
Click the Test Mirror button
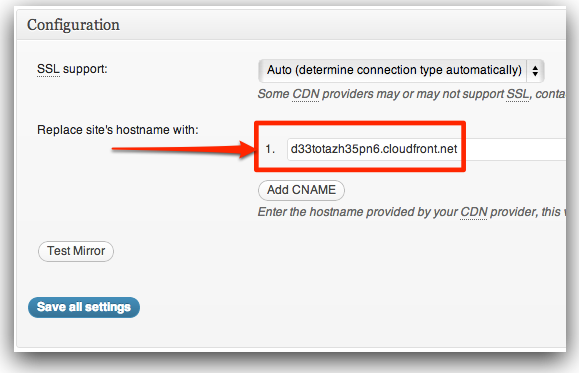76,251
